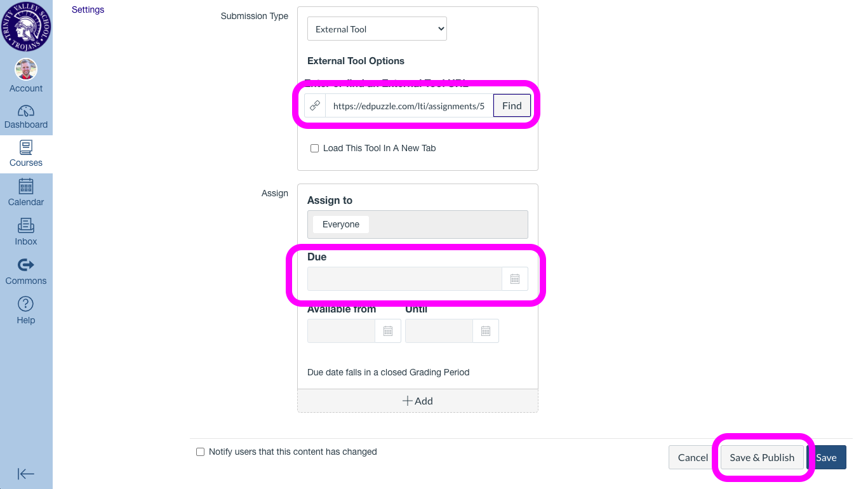
Task: Click the Add button for another assignment override
Action: click(x=417, y=401)
